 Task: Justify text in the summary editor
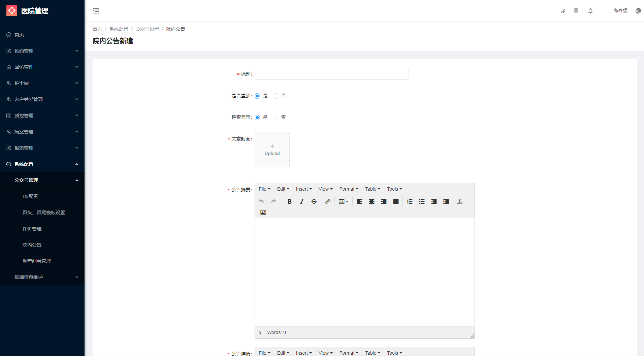tap(396, 201)
